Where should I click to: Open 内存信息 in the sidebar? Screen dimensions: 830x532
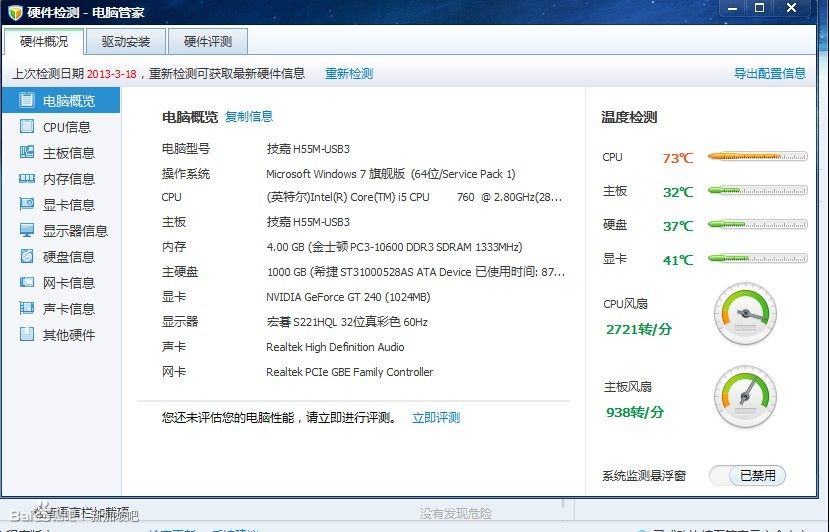[x=61, y=179]
